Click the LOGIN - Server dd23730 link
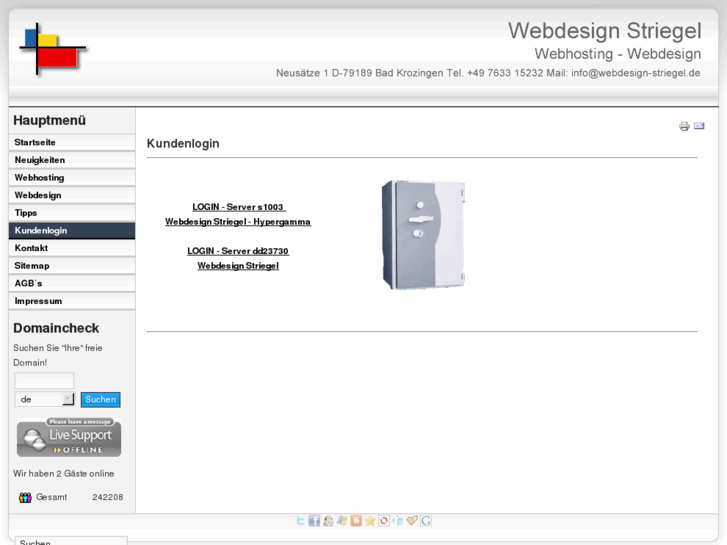 point(238,251)
